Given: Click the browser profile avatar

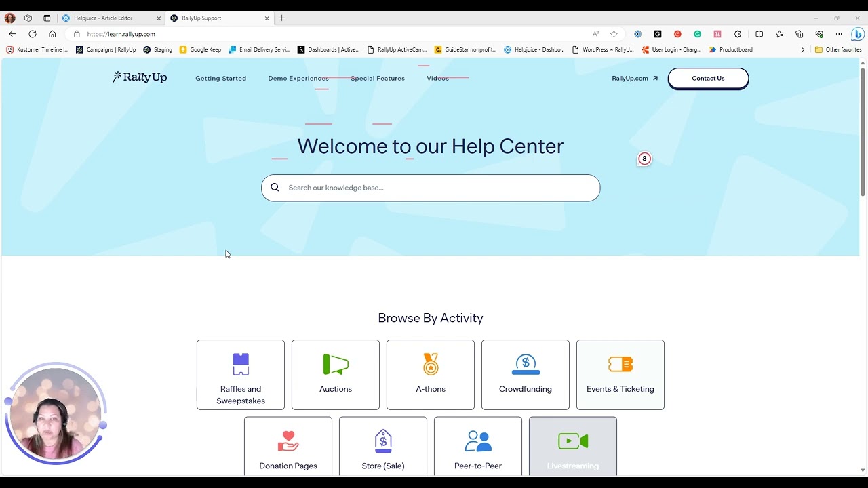Looking at the screenshot, I should [9, 18].
